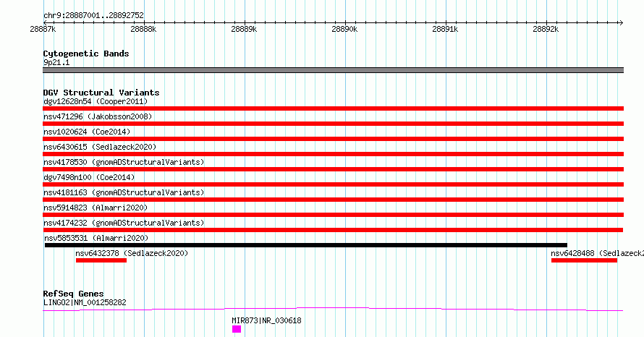Select the nsv6428488 variant label

[x=597, y=253]
